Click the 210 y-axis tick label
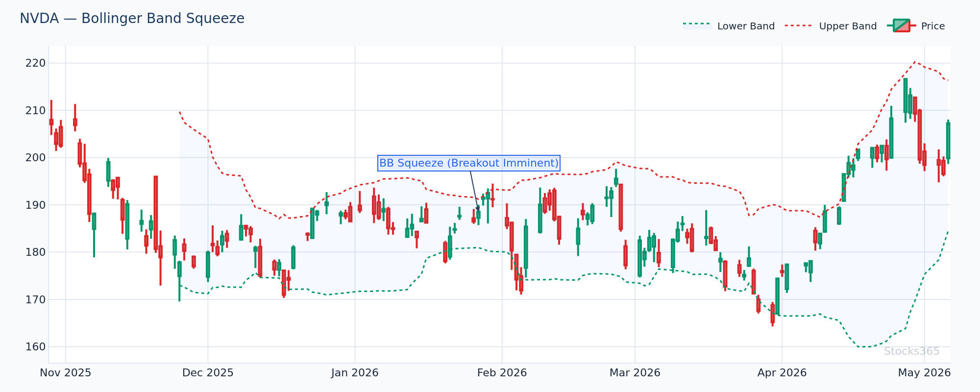 pyautogui.click(x=36, y=111)
